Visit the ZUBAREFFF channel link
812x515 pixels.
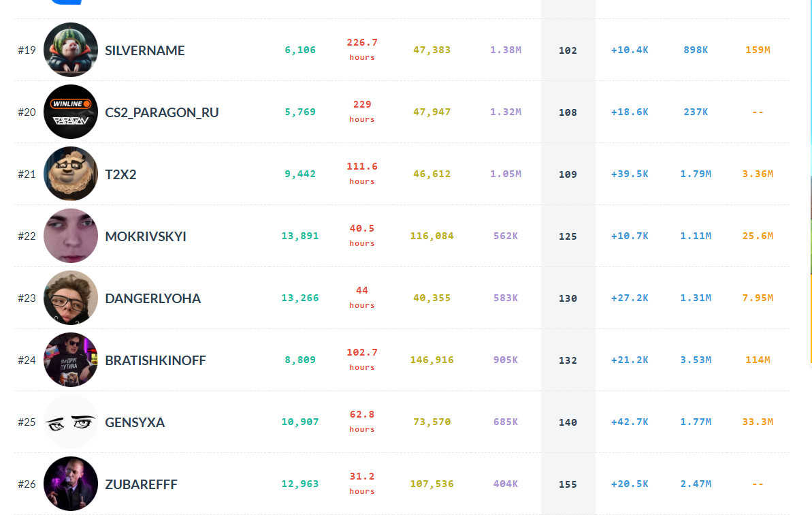coord(141,484)
